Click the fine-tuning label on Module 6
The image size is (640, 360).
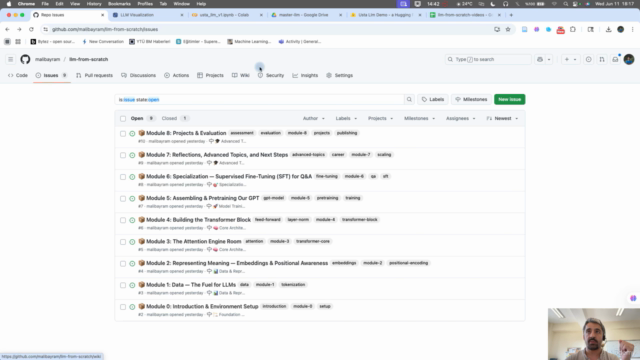[327, 176]
